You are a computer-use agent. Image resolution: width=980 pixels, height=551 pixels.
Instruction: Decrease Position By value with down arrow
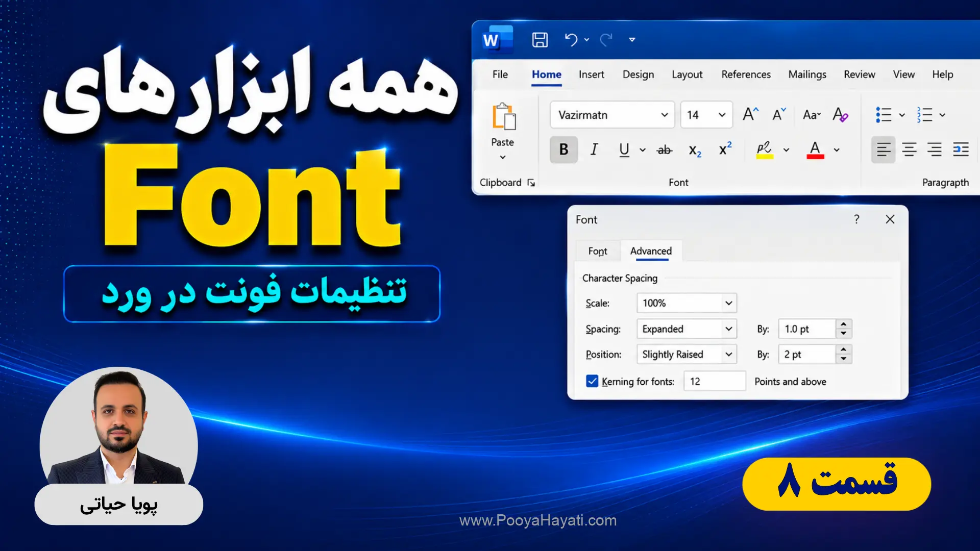tap(844, 359)
